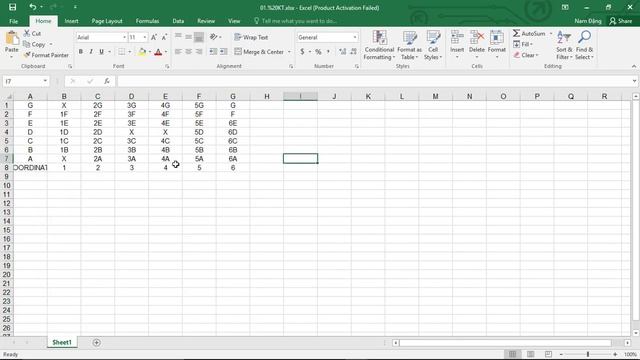Switch to the Page Layout tab
Viewport: 640px width, 360px height.
pyautogui.click(x=107, y=21)
